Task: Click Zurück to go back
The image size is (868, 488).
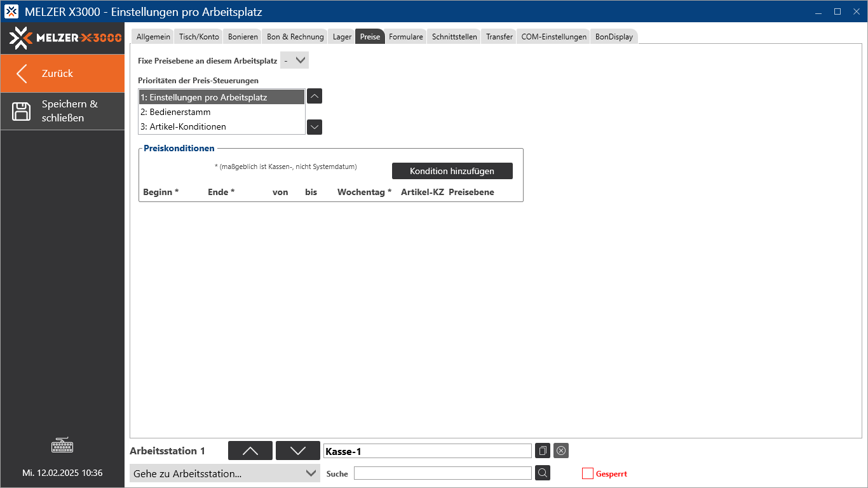Action: point(62,73)
